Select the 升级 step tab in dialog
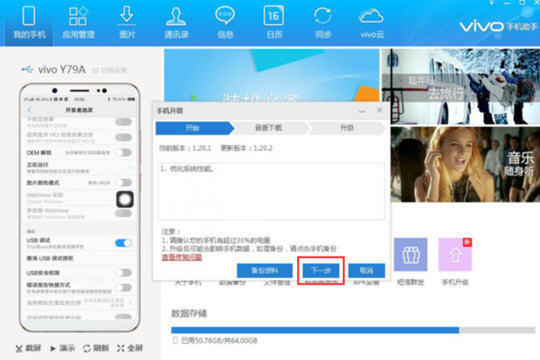Viewport: 540px width, 360px height. pyautogui.click(x=347, y=128)
